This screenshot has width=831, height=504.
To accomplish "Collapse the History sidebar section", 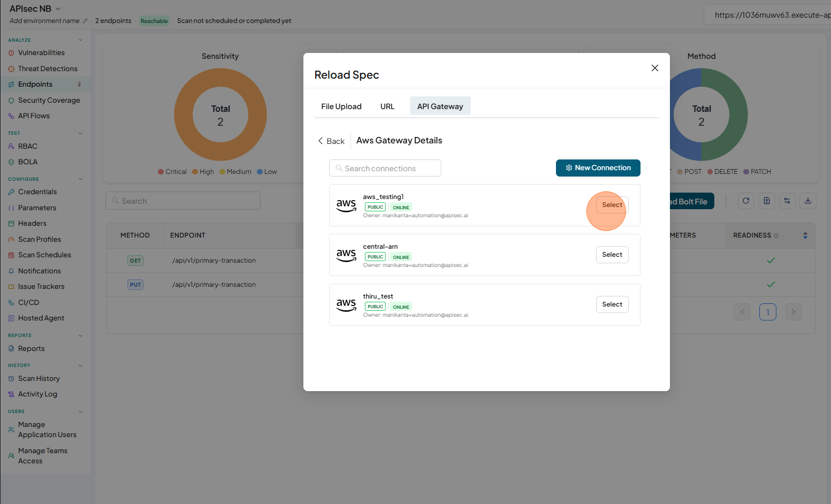I will coord(81,365).
